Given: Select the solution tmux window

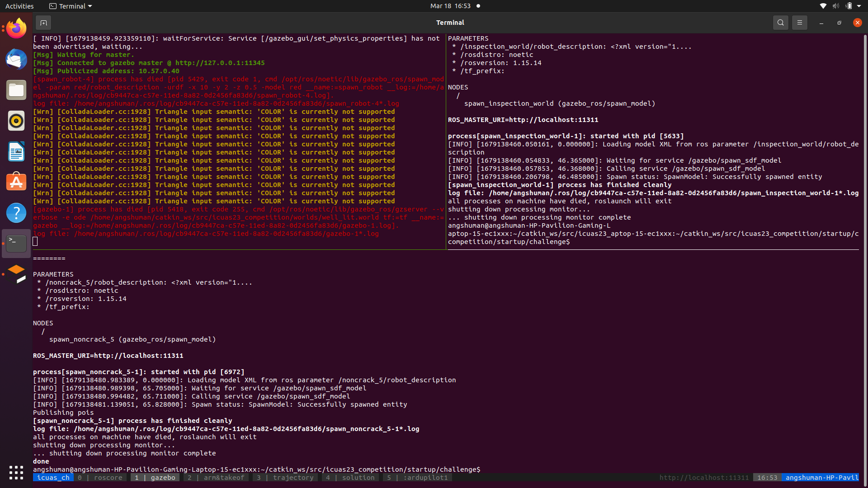Looking at the screenshot, I should [349, 477].
